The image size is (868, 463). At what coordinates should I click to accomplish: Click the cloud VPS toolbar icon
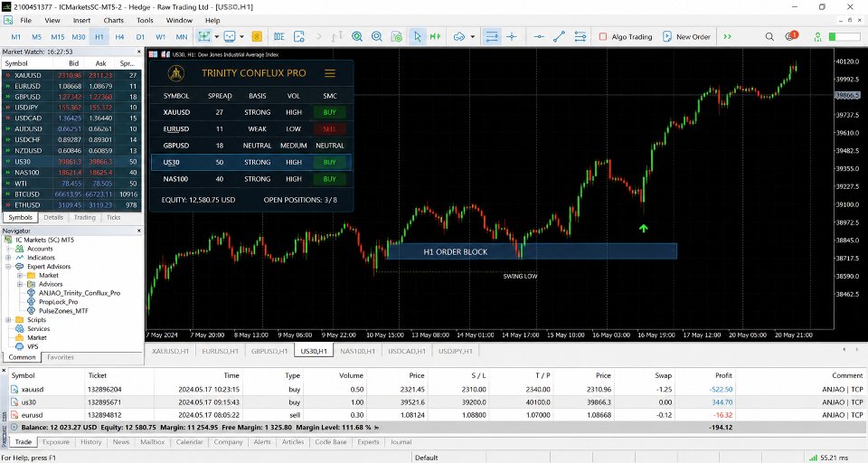pos(459,36)
